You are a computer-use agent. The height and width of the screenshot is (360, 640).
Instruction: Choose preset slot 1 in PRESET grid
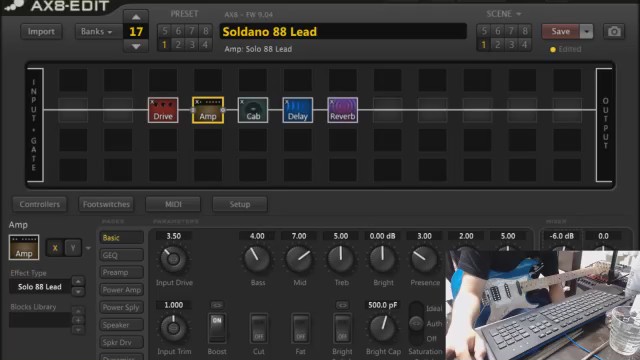[164, 44]
